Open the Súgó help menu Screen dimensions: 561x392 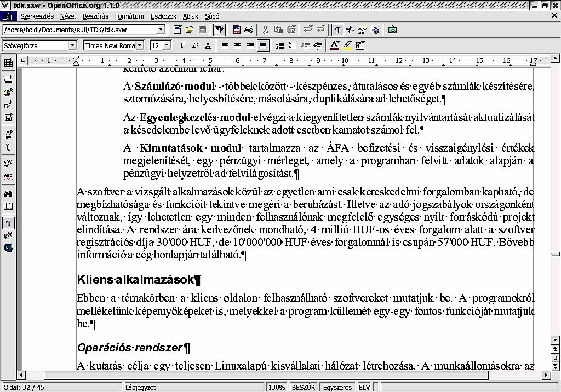coord(212,16)
